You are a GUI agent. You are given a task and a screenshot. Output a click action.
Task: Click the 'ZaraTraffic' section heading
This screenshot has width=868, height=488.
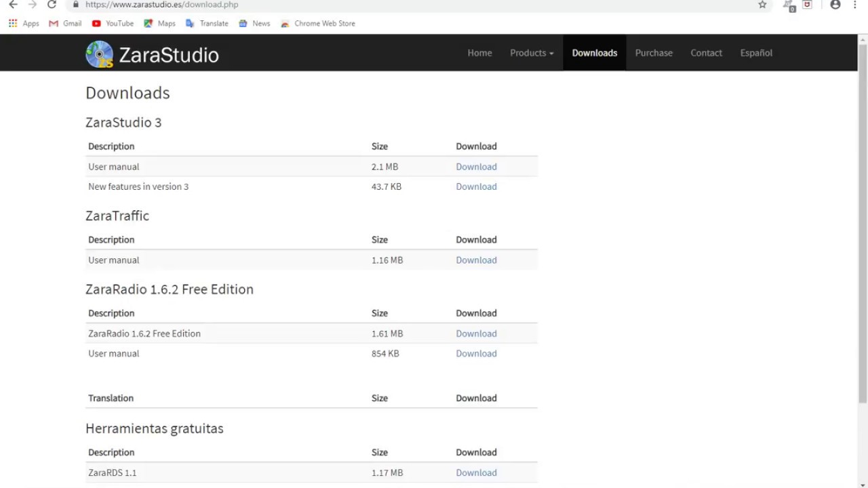pyautogui.click(x=117, y=216)
